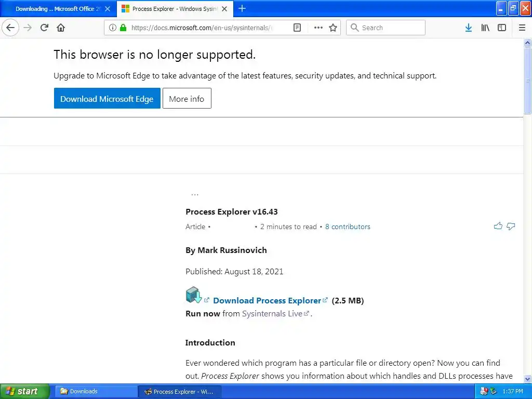The image size is (532, 399).
Task: Show sidebars icon in toolbar
Action: point(502,28)
